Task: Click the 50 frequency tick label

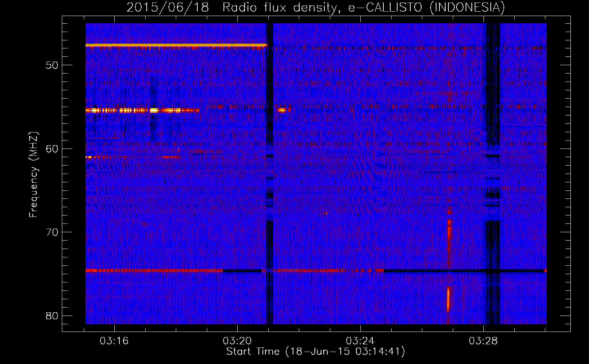Action: coord(52,65)
